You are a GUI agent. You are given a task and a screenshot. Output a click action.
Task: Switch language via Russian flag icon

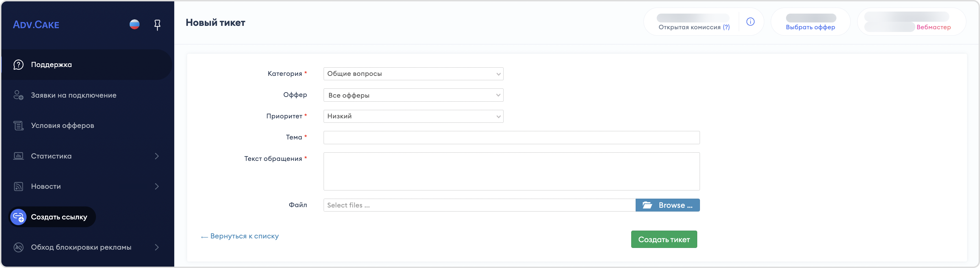(134, 24)
